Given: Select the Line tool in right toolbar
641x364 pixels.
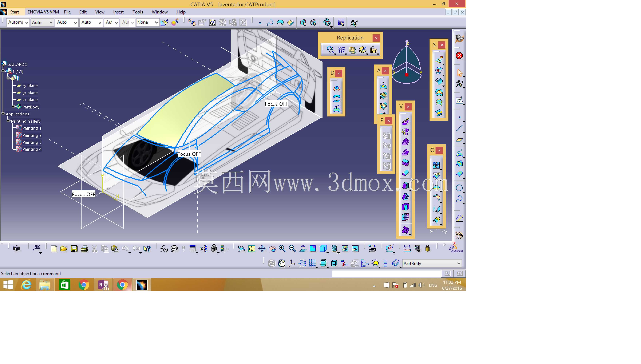Looking at the screenshot, I should tap(460, 128).
